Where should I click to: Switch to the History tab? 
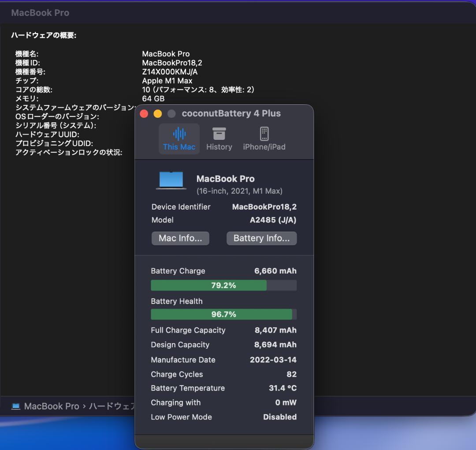coord(219,138)
